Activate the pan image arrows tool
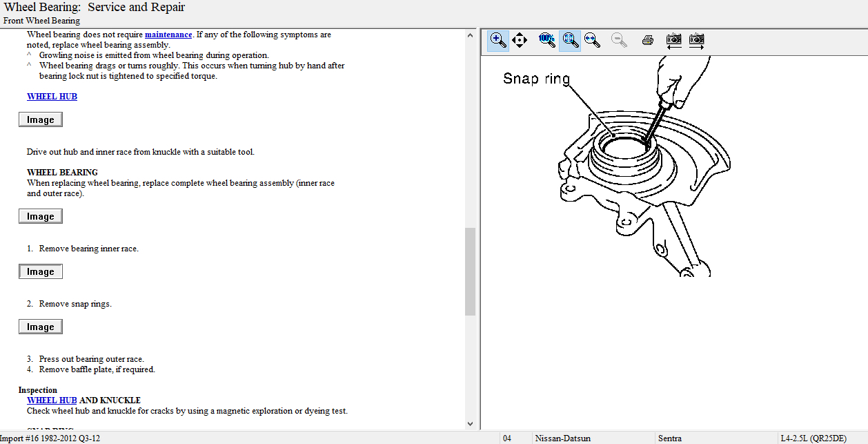The width and height of the screenshot is (868, 444). 520,40
